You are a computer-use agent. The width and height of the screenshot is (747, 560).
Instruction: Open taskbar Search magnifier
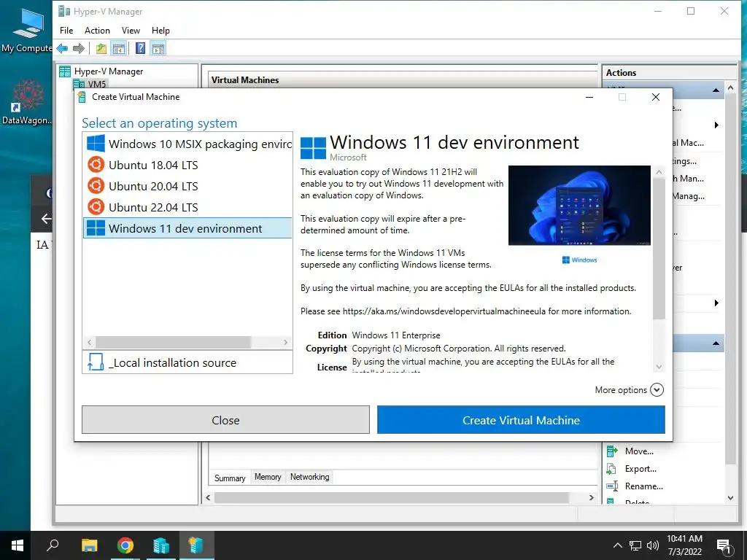point(53,545)
